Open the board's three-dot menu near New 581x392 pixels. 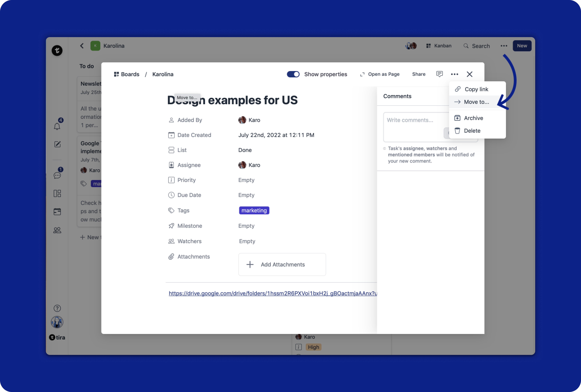click(504, 46)
